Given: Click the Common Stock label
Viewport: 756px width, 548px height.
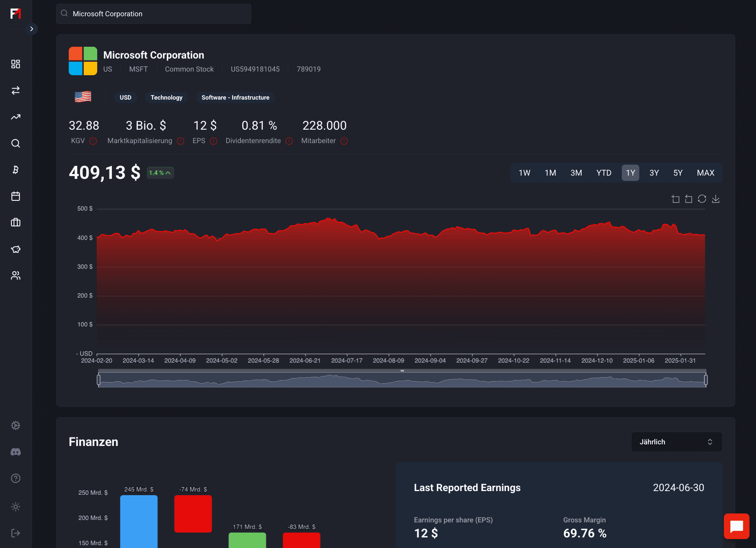Looking at the screenshot, I should pyautogui.click(x=190, y=69).
